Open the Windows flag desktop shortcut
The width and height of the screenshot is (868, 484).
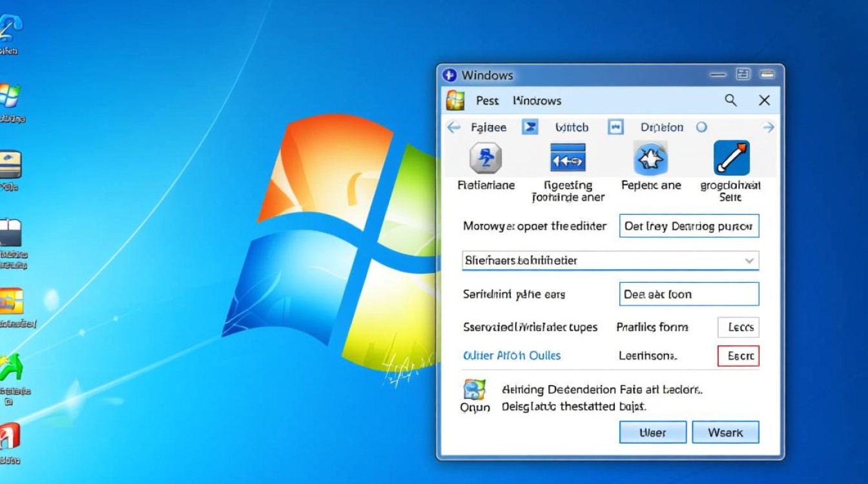pyautogui.click(x=10, y=96)
